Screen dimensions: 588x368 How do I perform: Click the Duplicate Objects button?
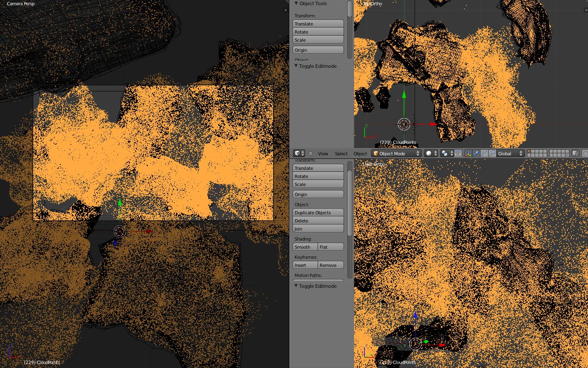(318, 213)
